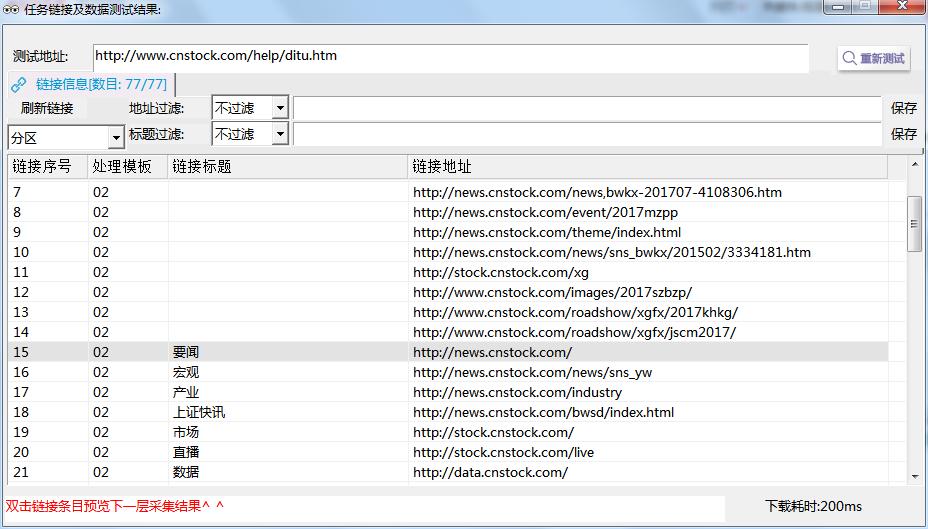Click the 下载耗时:200ms status text
This screenshot has height=529, width=928.
(x=813, y=507)
